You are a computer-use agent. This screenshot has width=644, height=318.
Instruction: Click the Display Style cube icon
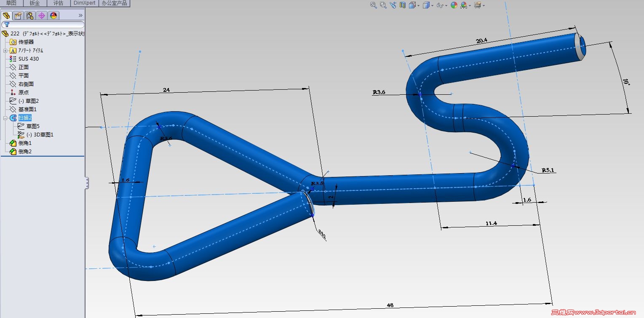click(426, 5)
